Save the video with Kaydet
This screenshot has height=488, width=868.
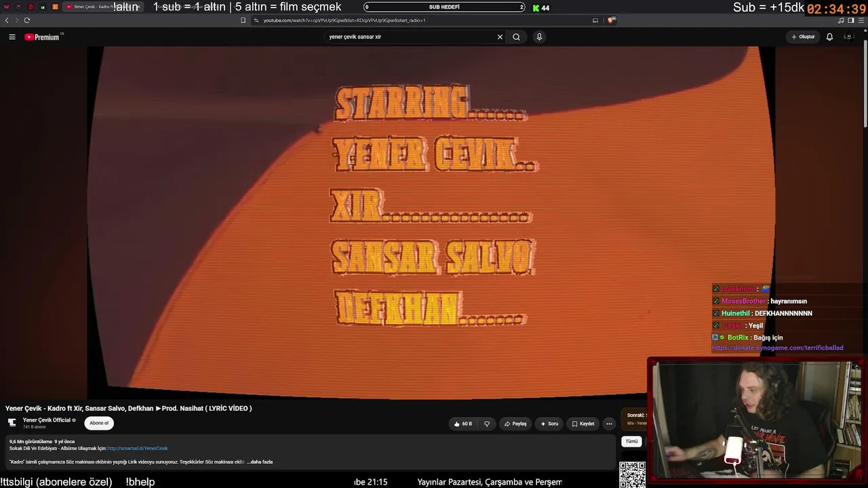point(583,424)
